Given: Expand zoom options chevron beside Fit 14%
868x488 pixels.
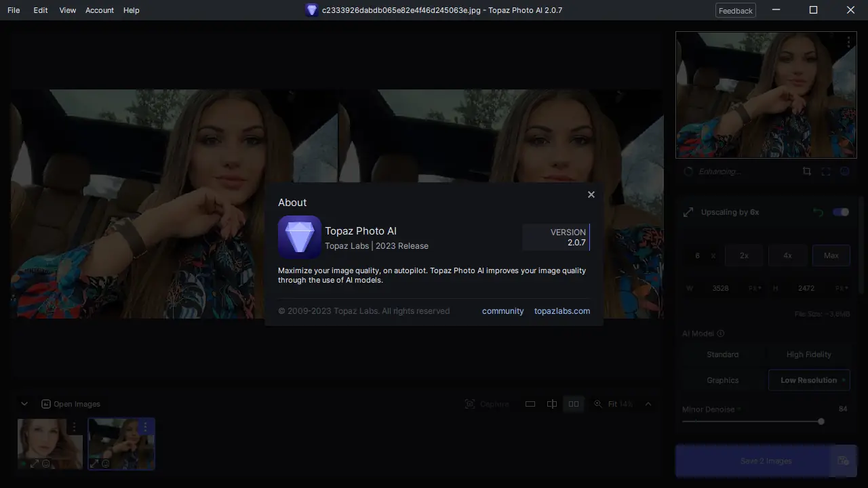Looking at the screenshot, I should click(x=648, y=404).
